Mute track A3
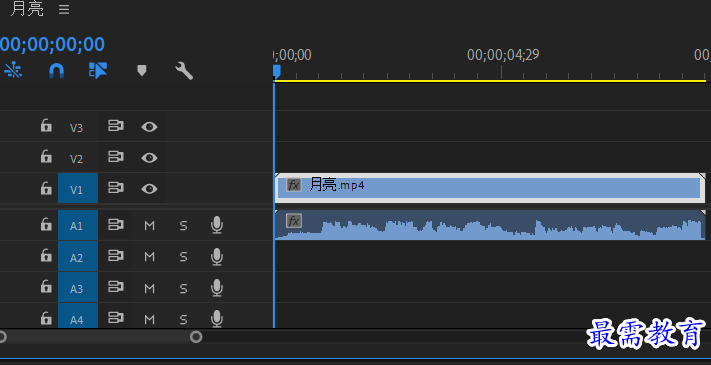 pos(150,288)
